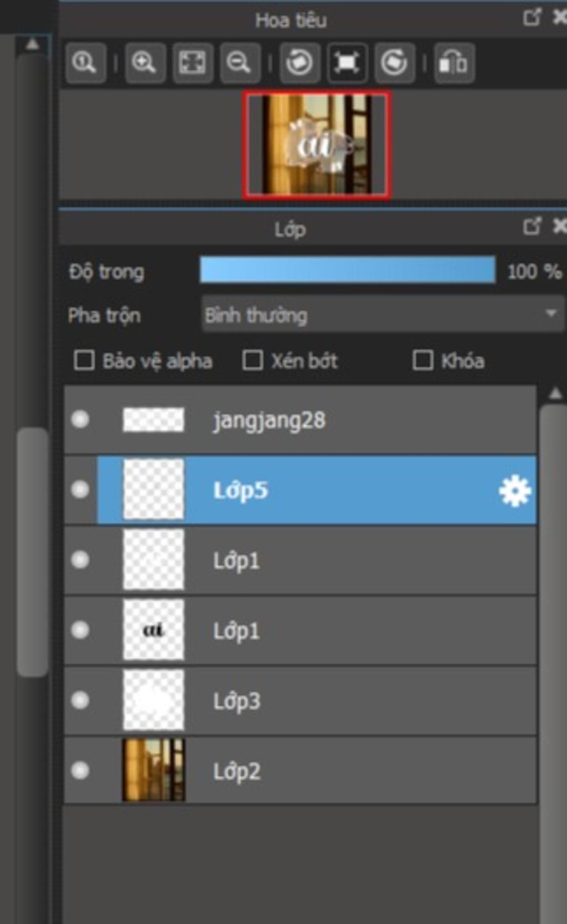Open the Pha trộn blend mode dropdown
Image resolution: width=567 pixels, height=924 pixels.
[382, 315]
